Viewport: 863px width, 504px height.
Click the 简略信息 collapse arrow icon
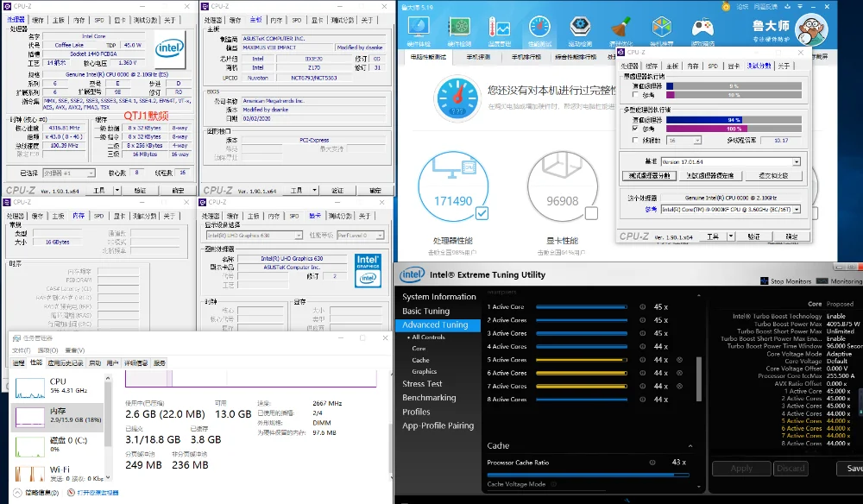point(17,493)
